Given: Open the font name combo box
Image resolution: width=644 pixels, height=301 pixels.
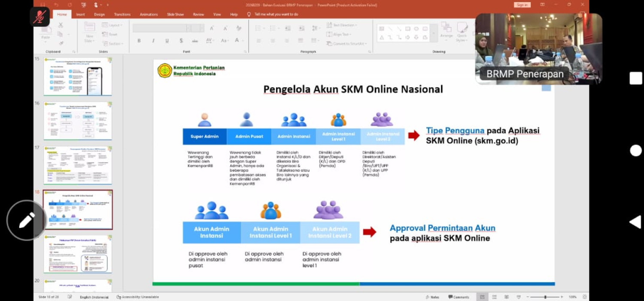Looking at the screenshot, I should (x=161, y=28).
